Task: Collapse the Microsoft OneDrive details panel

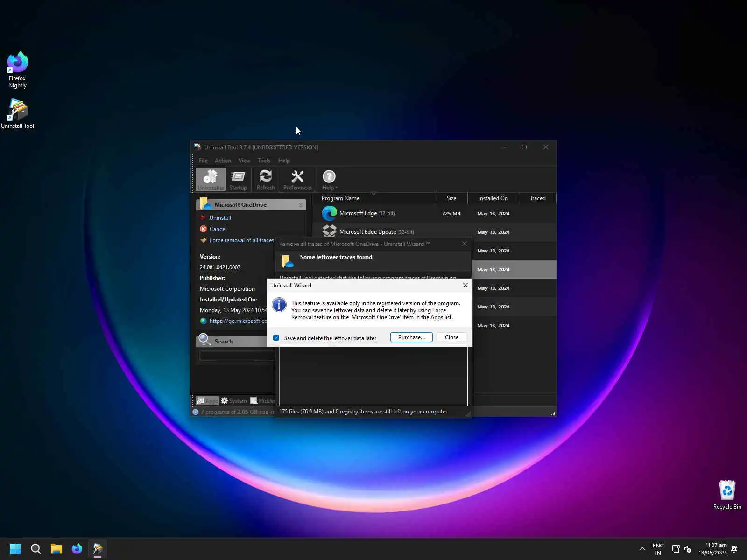Action: pyautogui.click(x=301, y=205)
